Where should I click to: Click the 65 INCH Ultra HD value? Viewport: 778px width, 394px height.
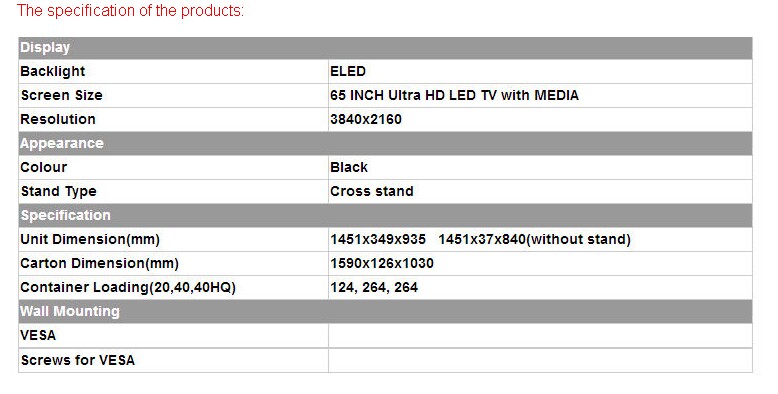(454, 95)
